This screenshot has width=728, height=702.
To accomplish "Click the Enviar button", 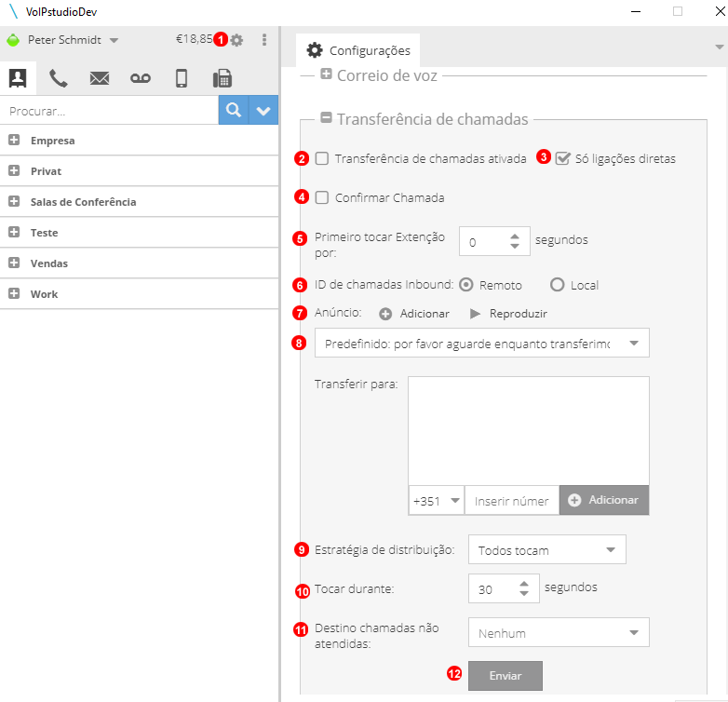I will tap(506, 676).
